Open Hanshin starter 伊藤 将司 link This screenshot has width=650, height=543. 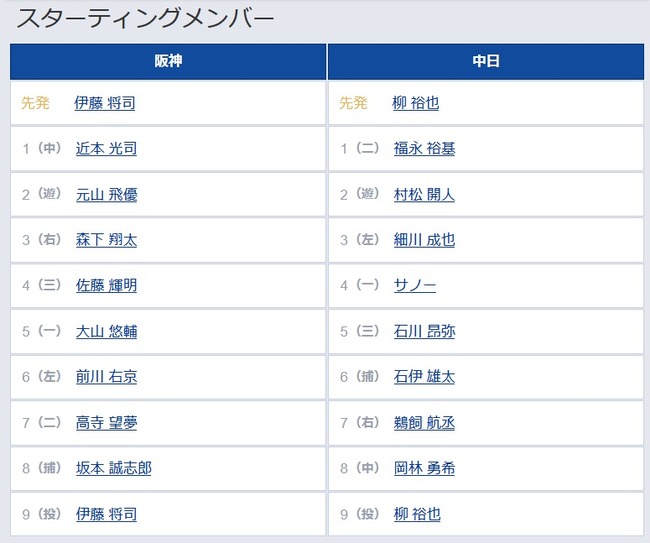105,103
